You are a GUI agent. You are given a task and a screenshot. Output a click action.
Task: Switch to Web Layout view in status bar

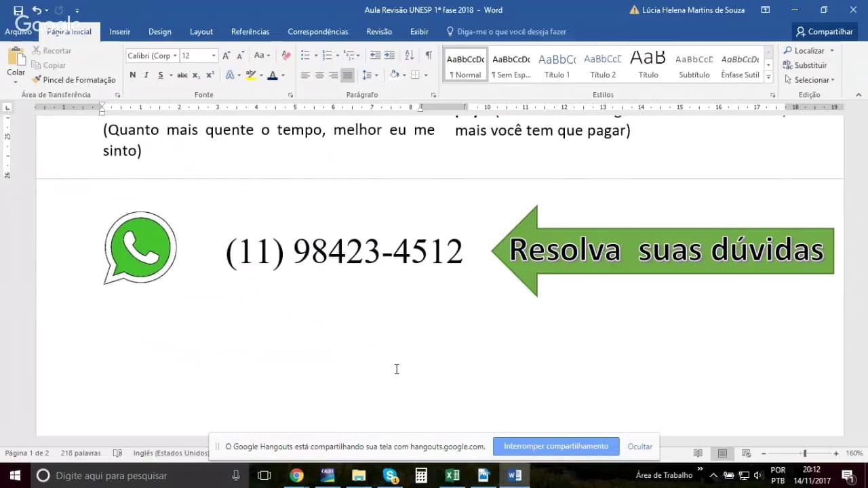[747, 453]
